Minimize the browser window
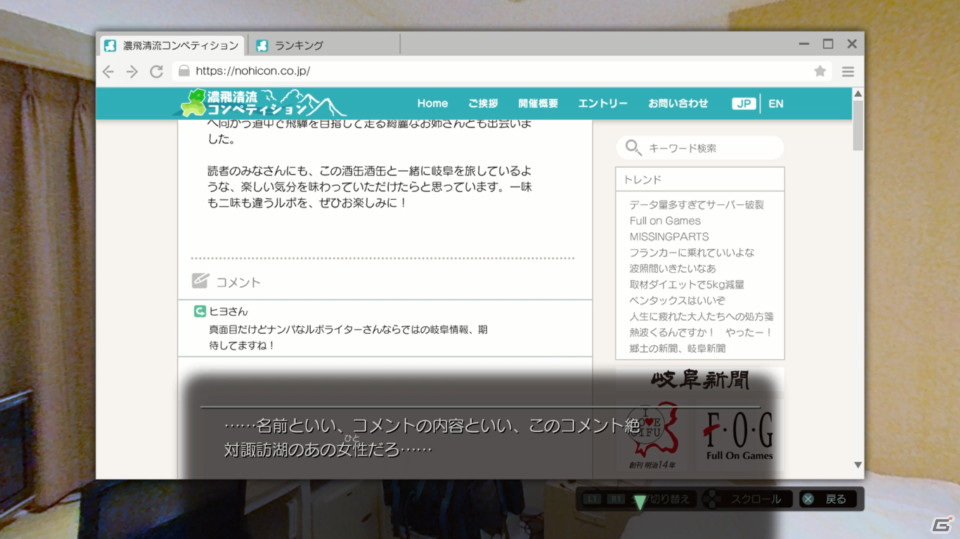The height and width of the screenshot is (539, 960). click(804, 44)
